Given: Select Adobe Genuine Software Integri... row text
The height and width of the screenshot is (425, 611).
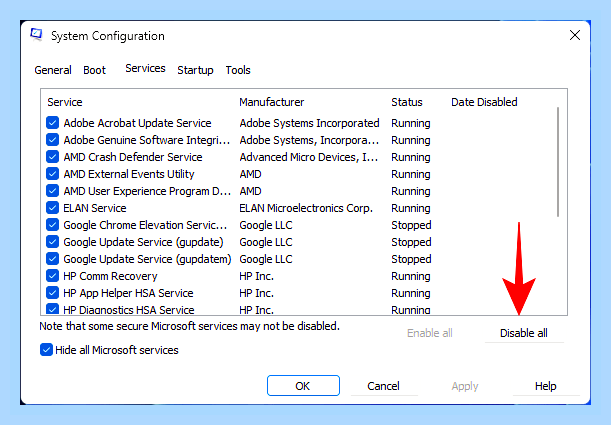Looking at the screenshot, I should 147,140.
